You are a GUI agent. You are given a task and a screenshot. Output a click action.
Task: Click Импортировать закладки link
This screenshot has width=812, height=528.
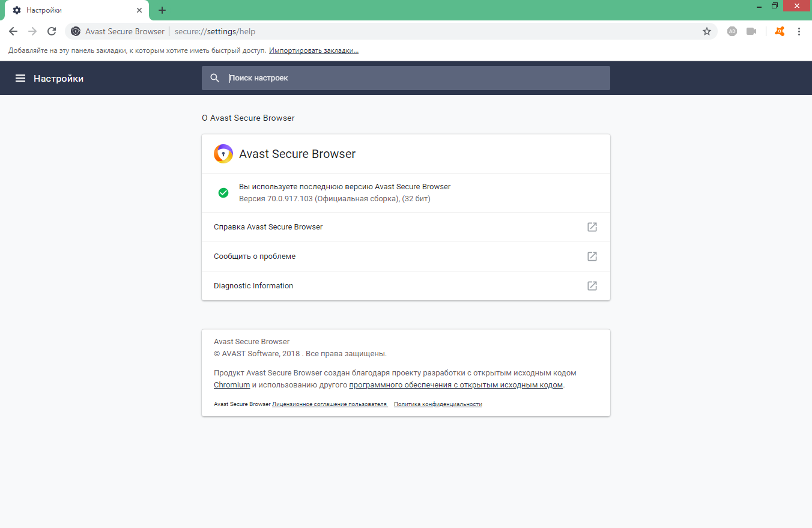[x=314, y=51]
